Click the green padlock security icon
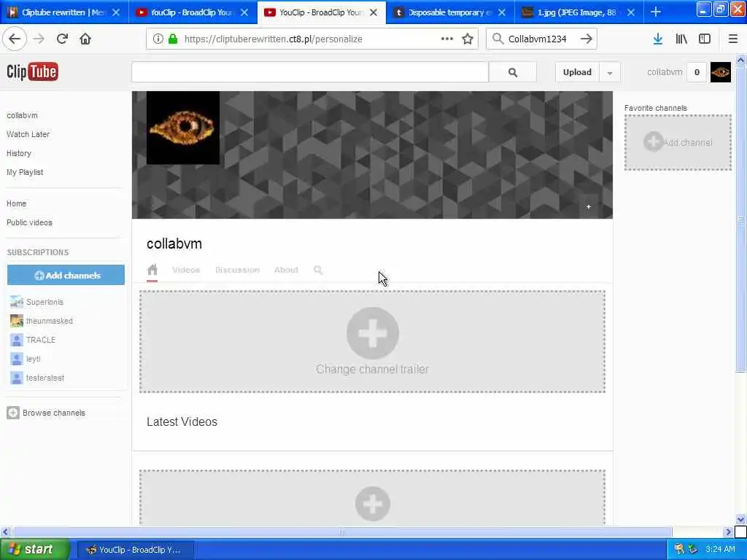 [172, 39]
